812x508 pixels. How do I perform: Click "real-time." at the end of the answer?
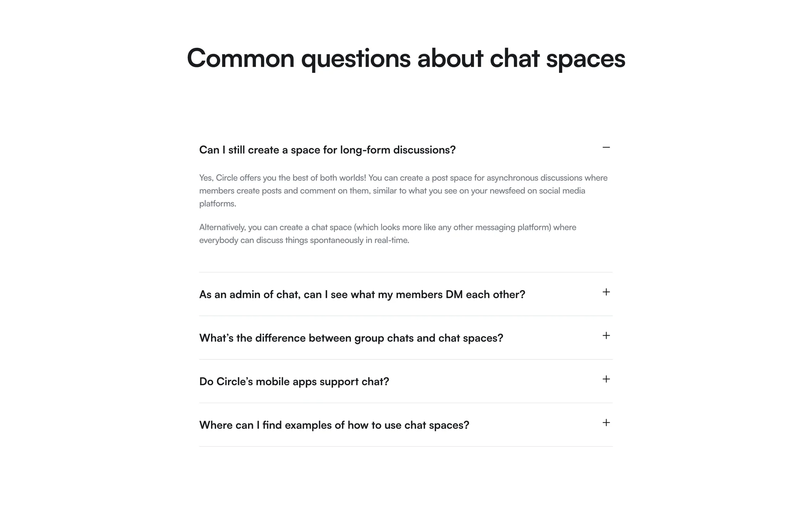pyautogui.click(x=392, y=240)
